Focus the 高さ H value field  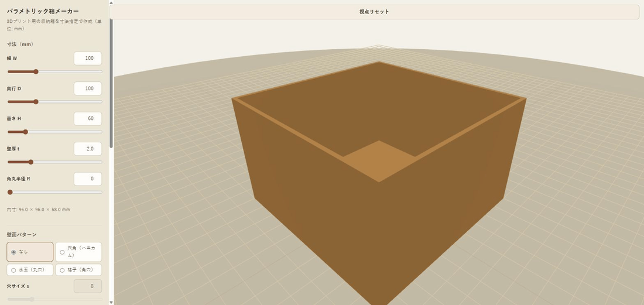[88, 118]
